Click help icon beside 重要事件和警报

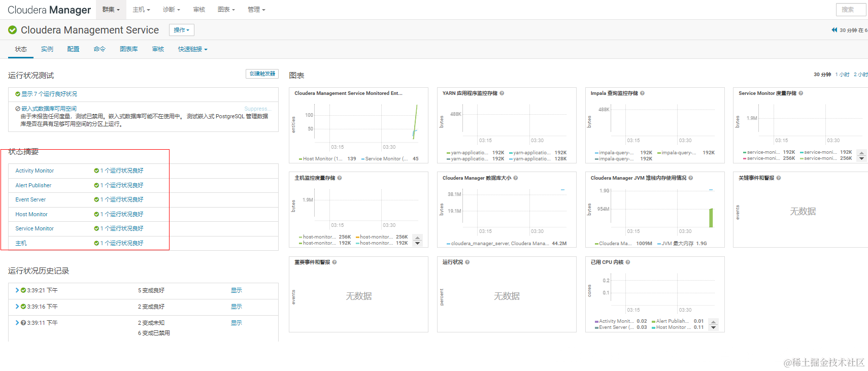click(x=334, y=262)
